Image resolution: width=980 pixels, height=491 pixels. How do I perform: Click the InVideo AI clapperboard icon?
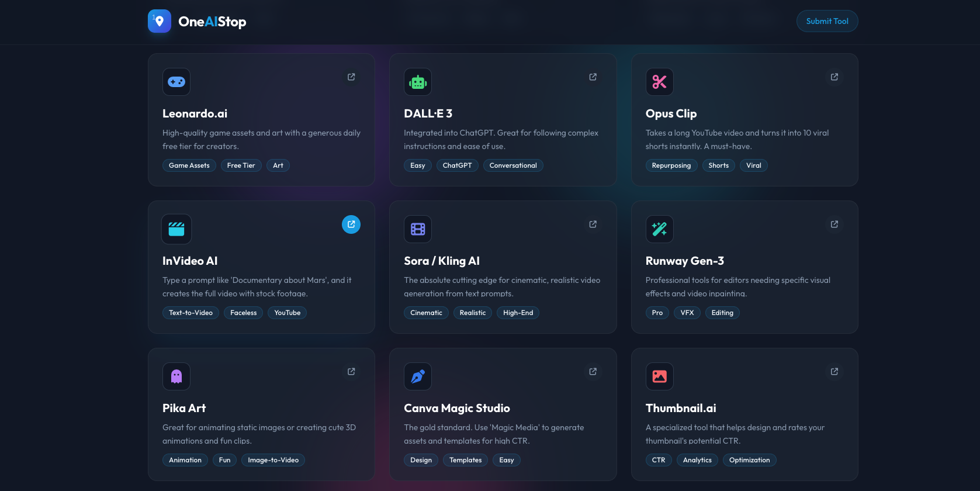176,229
